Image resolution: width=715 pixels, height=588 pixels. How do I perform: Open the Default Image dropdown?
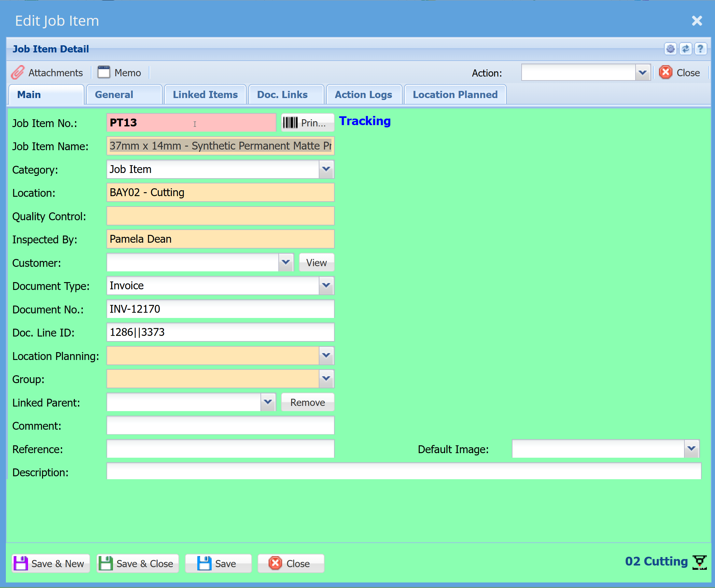[692, 449]
